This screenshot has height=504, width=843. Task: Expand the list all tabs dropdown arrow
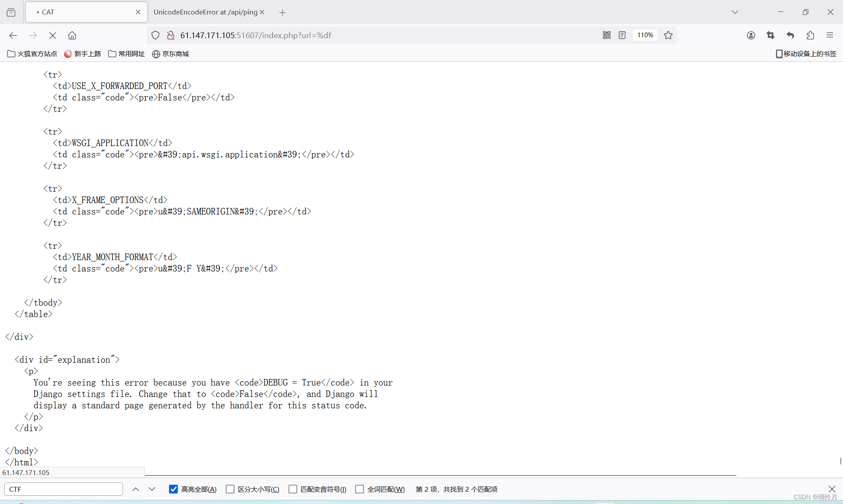point(735,12)
